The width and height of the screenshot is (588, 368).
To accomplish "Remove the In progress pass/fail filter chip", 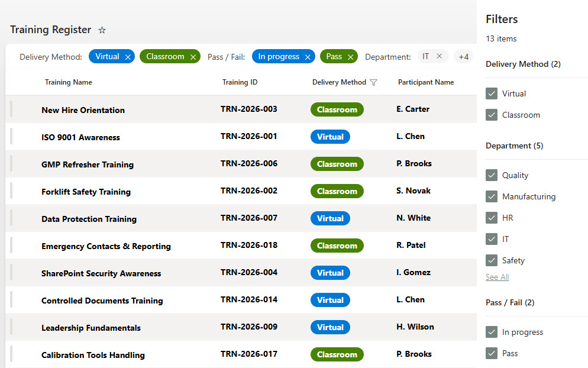I will [307, 56].
